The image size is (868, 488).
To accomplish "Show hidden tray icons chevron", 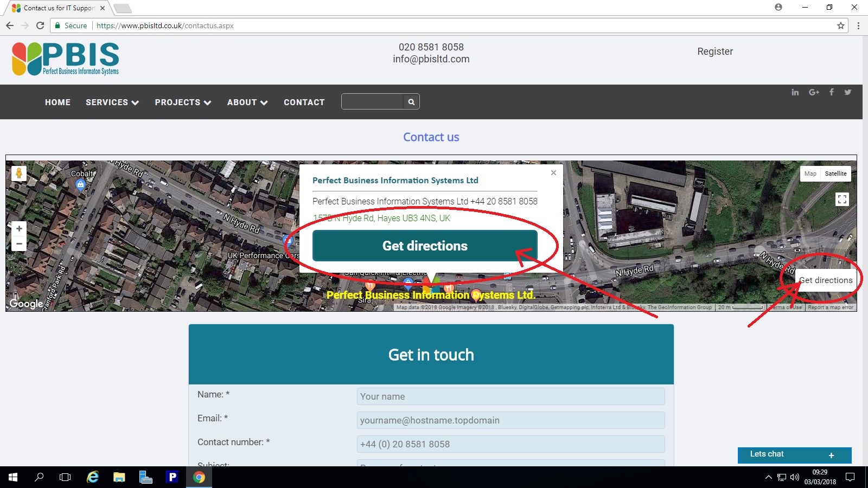I will pos(768,477).
